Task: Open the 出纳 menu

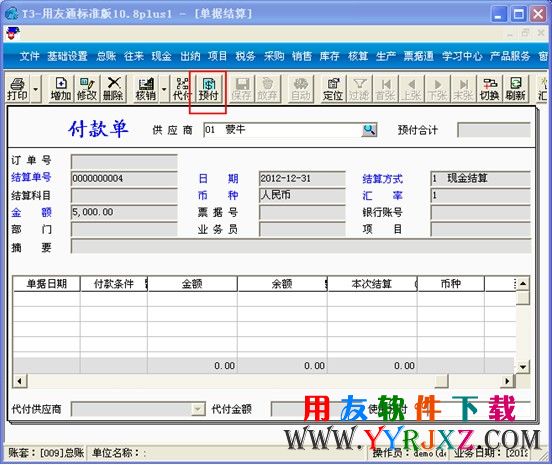Action: click(190, 56)
